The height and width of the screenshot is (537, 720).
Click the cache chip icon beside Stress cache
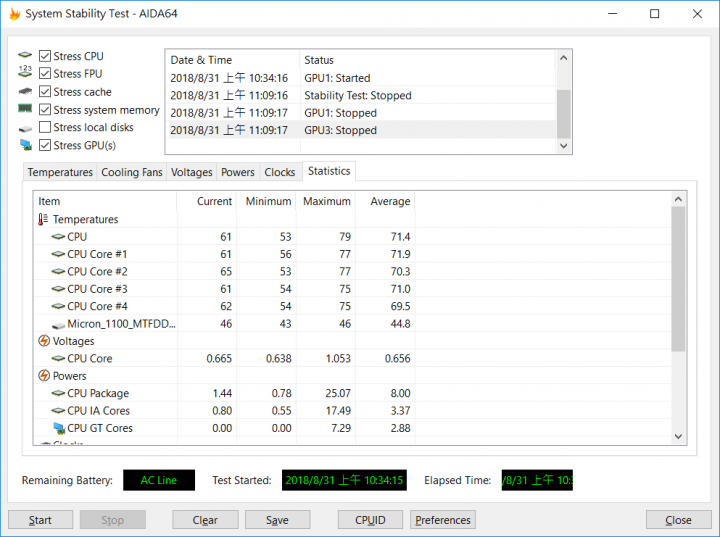25,91
